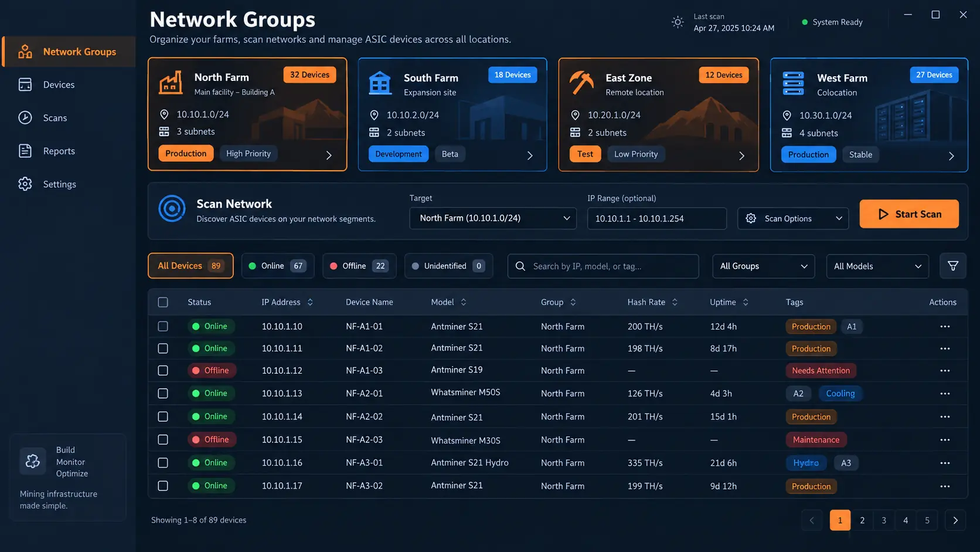This screenshot has width=980, height=552.
Task: Open Network Groups in sidebar
Action: pyautogui.click(x=69, y=52)
